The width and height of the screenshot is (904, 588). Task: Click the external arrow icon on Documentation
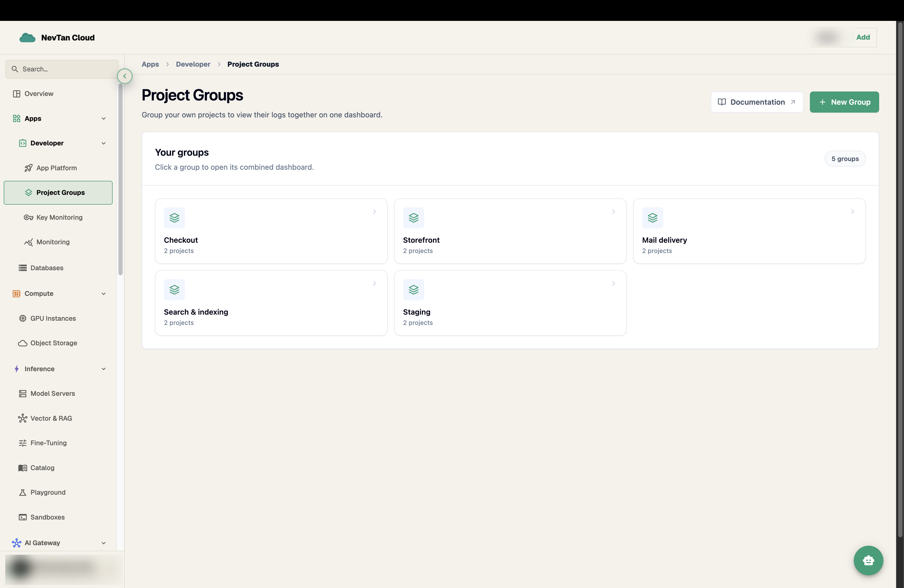(x=793, y=102)
